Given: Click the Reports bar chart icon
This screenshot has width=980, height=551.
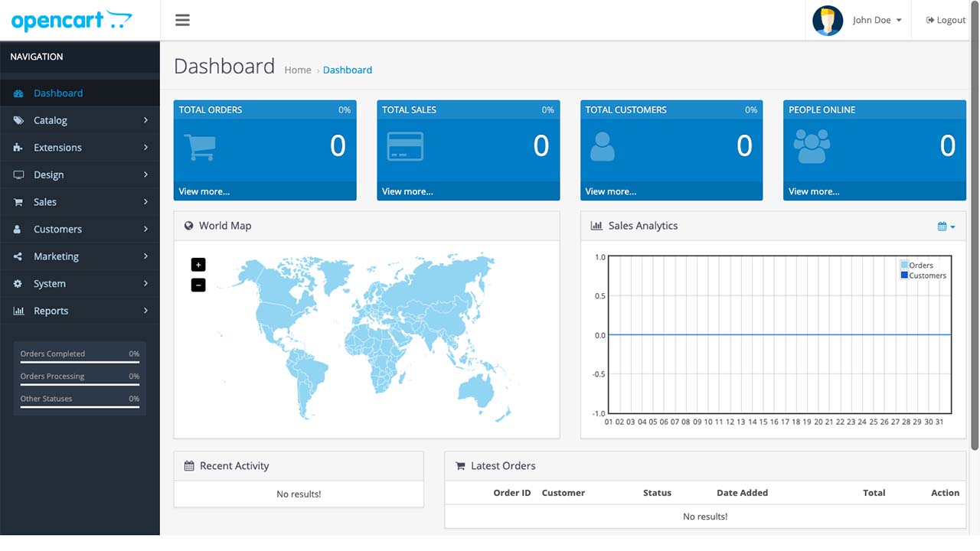Looking at the screenshot, I should 18,311.
